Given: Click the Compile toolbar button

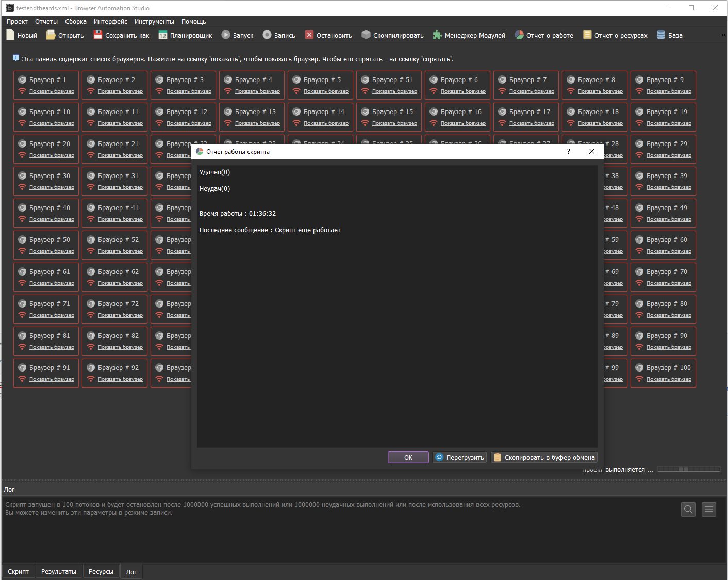Looking at the screenshot, I should tap(366, 35).
